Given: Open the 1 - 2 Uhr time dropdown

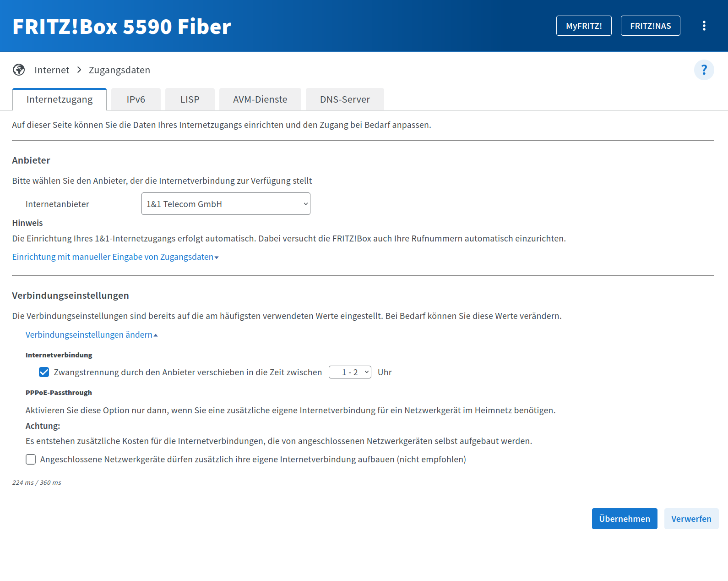Looking at the screenshot, I should click(350, 372).
